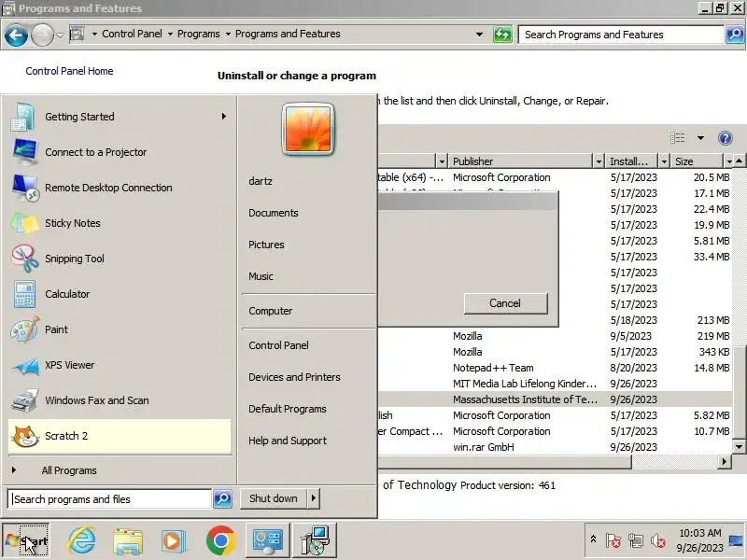747x560 pixels.
Task: Expand Getting Started submenu arrow
Action: 224,117
